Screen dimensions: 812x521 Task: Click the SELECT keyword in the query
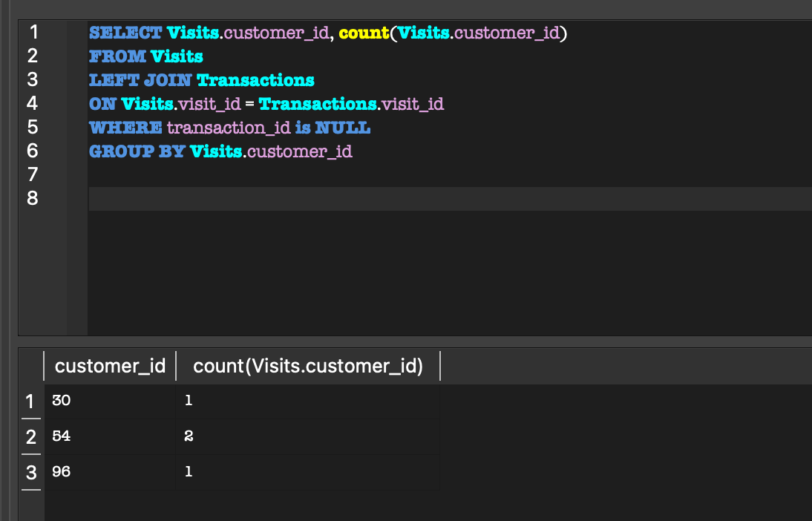click(125, 33)
